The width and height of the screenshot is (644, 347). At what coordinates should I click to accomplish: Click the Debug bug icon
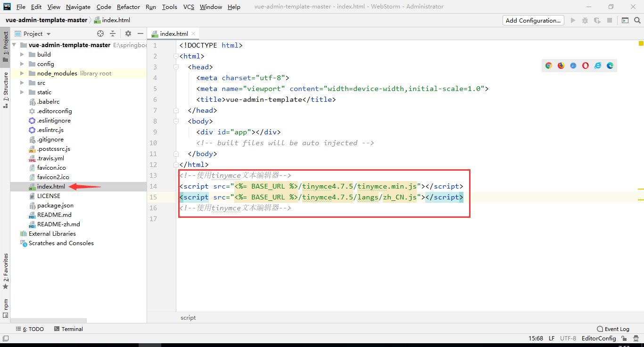pos(585,20)
